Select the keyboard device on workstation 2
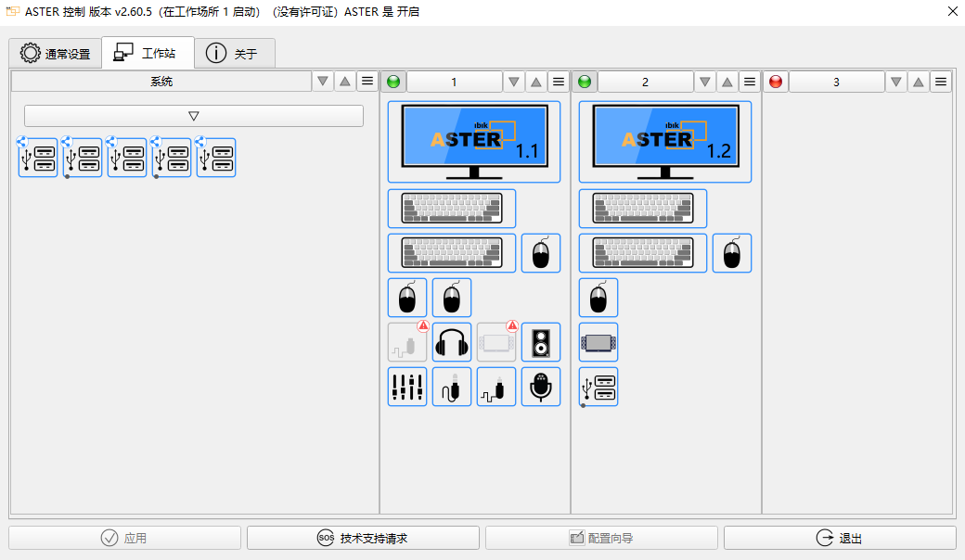965x560 pixels. 643,209
